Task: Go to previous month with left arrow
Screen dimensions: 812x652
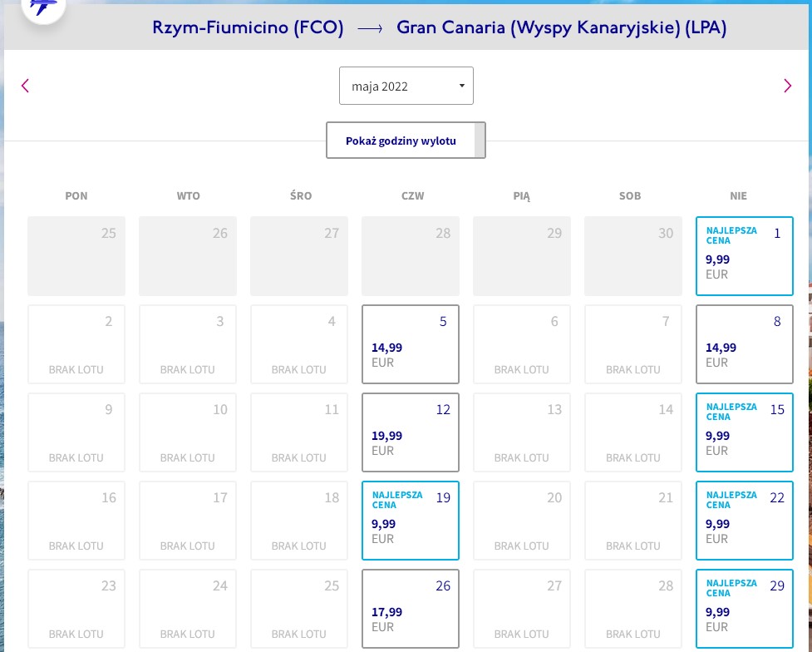Action: click(x=25, y=86)
